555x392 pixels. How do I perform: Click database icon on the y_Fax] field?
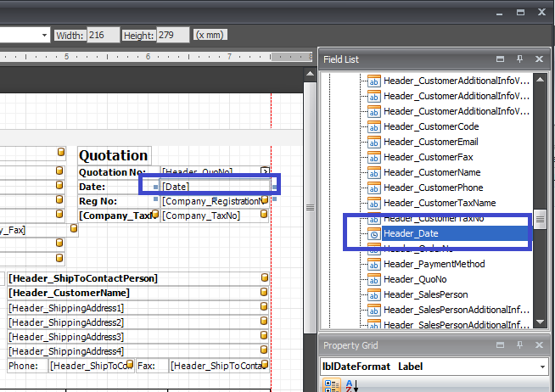[x=74, y=228]
